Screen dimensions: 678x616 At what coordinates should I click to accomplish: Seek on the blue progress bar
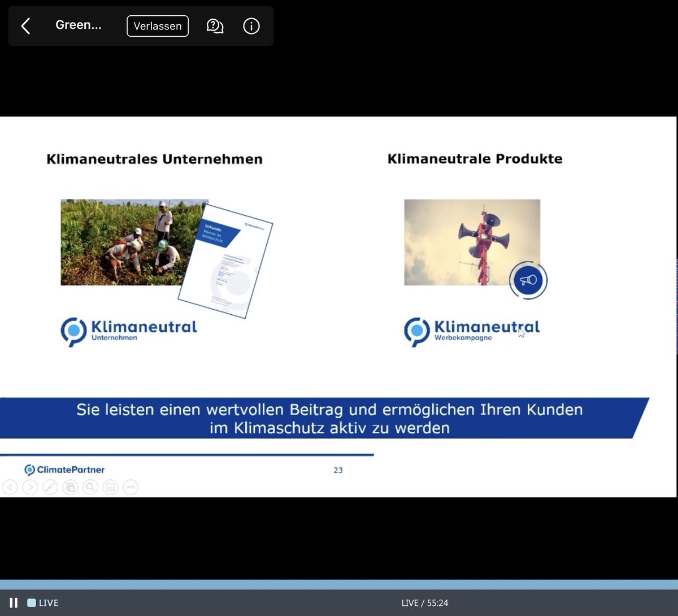click(339, 584)
